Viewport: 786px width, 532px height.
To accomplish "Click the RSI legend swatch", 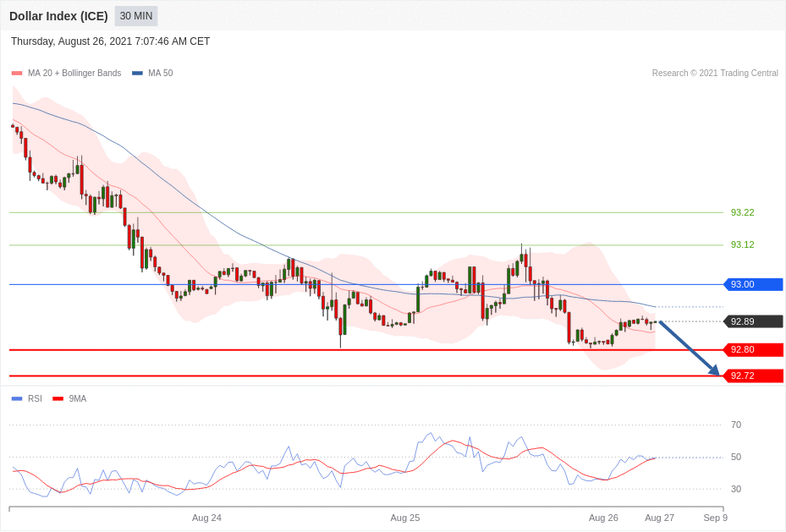I will [x=17, y=398].
